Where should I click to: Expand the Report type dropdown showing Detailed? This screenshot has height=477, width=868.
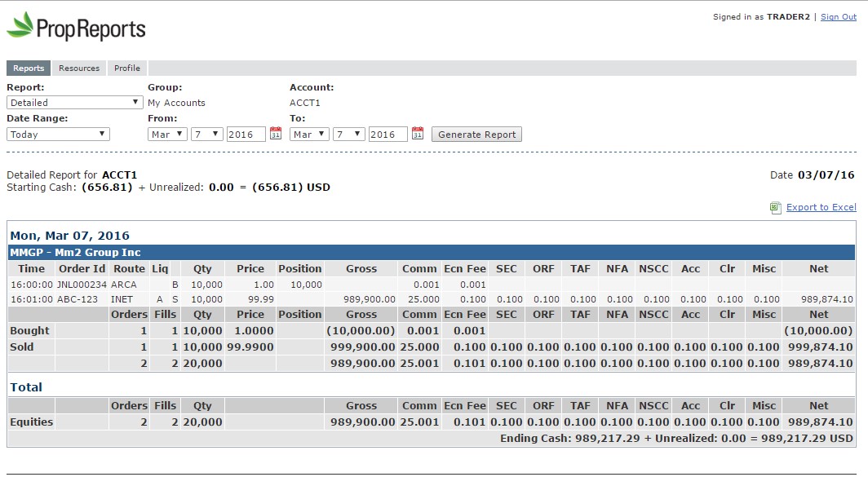point(75,103)
